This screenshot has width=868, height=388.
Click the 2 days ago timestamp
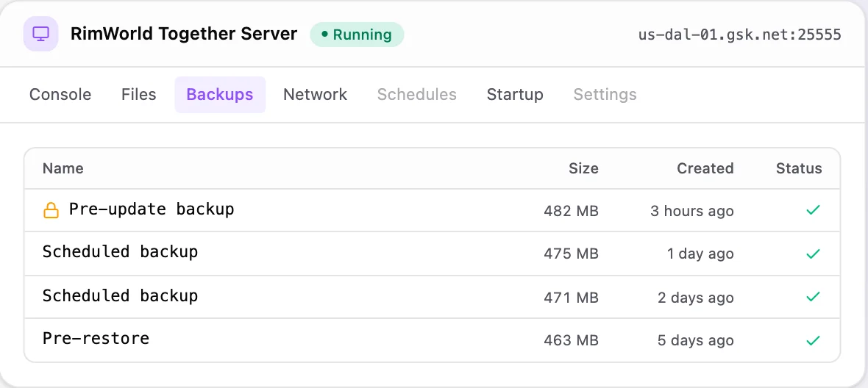pyautogui.click(x=695, y=298)
